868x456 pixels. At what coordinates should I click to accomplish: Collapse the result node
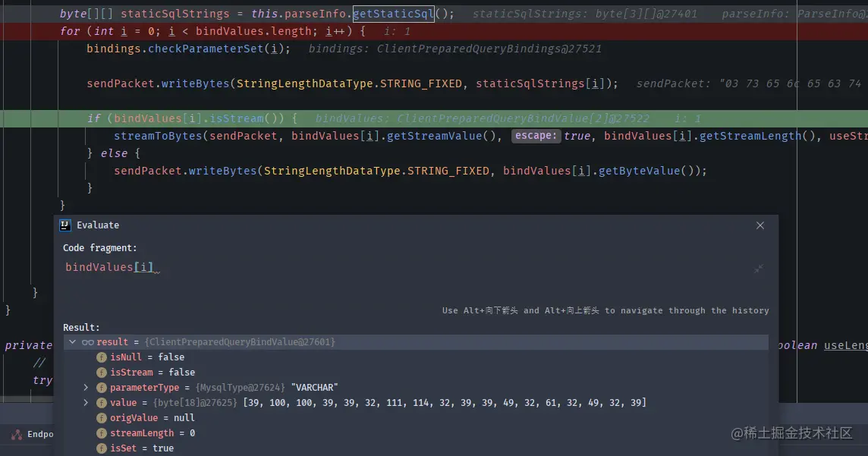[73, 342]
